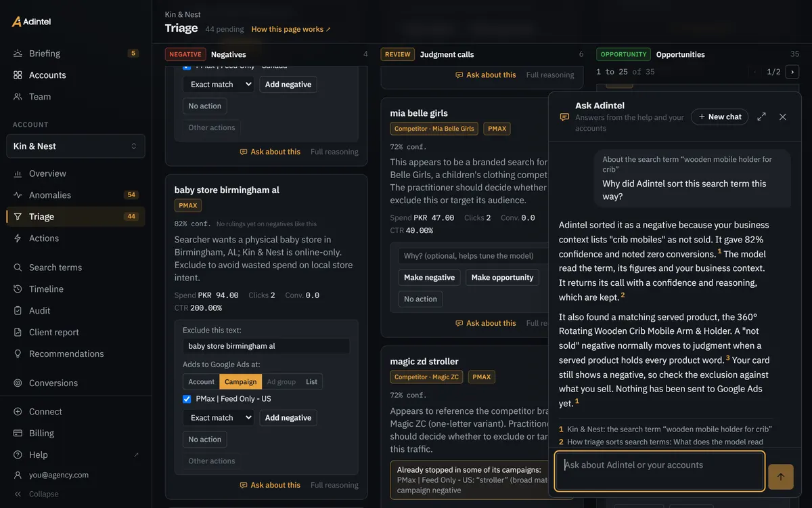
Task: Click the Conversions target icon
Action: (18, 383)
